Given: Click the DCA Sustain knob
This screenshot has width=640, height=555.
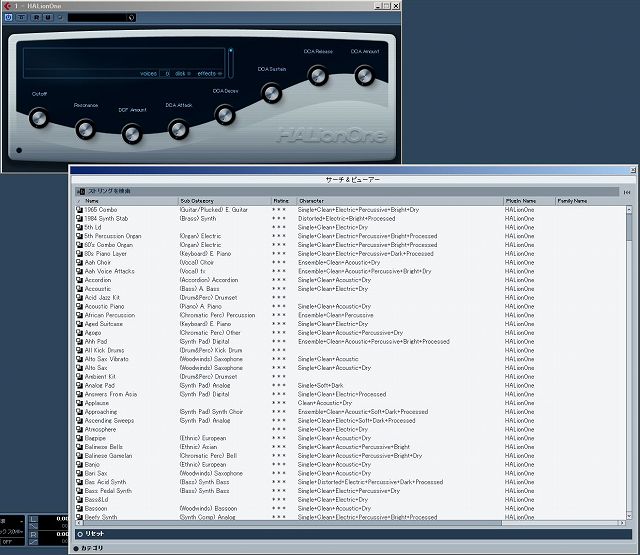Looking at the screenshot, I should [x=271, y=93].
